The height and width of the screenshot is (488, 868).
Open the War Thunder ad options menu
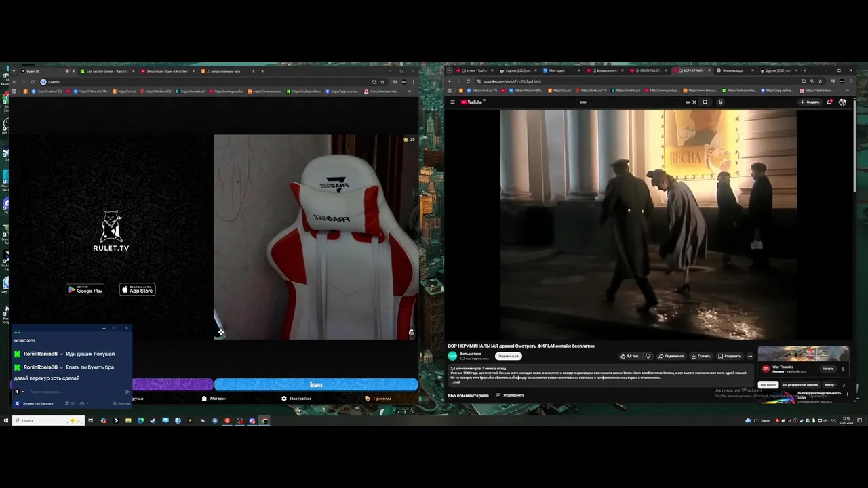[x=843, y=369]
